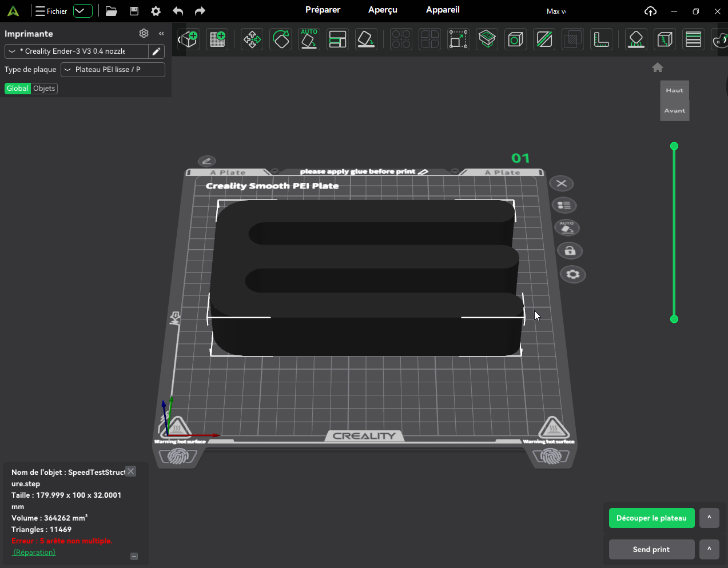Image resolution: width=728 pixels, height=568 pixels.
Task: Click the plate number 01 label
Action: [520, 158]
